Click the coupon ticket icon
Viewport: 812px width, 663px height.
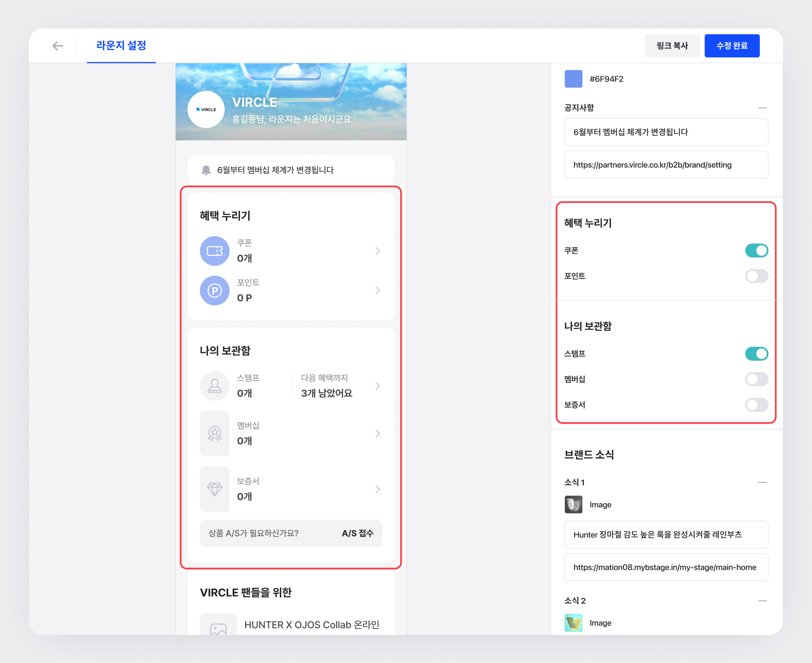tap(215, 251)
